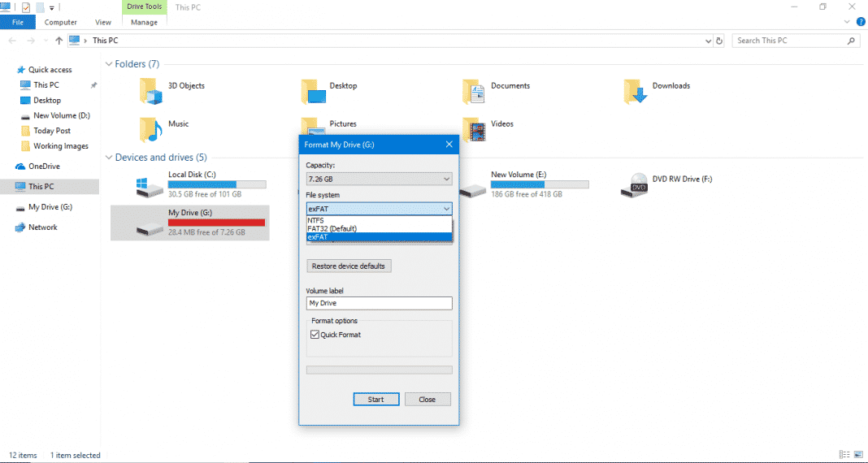Image resolution: width=868 pixels, height=463 pixels.
Task: Click the OneDrive cloud icon in sidebar
Action: tap(21, 167)
